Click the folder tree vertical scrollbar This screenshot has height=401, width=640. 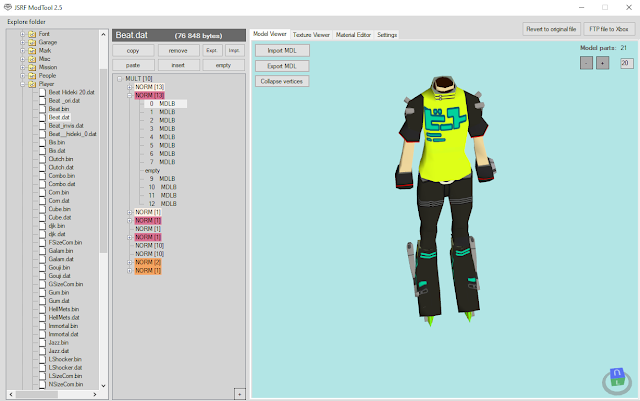[x=103, y=159]
